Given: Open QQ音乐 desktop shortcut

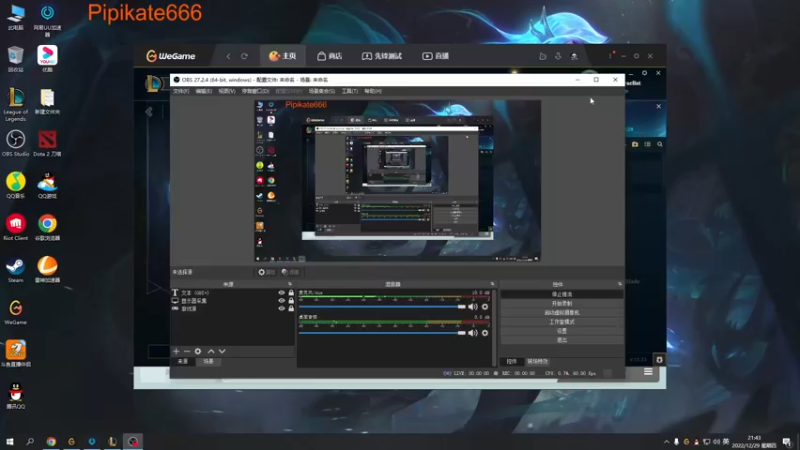Looking at the screenshot, I should click(16, 185).
